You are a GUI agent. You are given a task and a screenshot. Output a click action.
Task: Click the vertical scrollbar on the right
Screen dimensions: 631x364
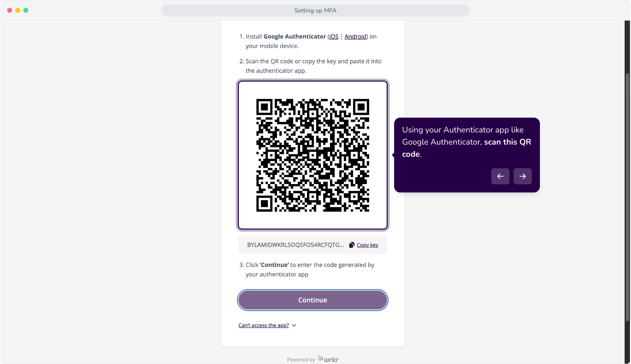point(627,197)
